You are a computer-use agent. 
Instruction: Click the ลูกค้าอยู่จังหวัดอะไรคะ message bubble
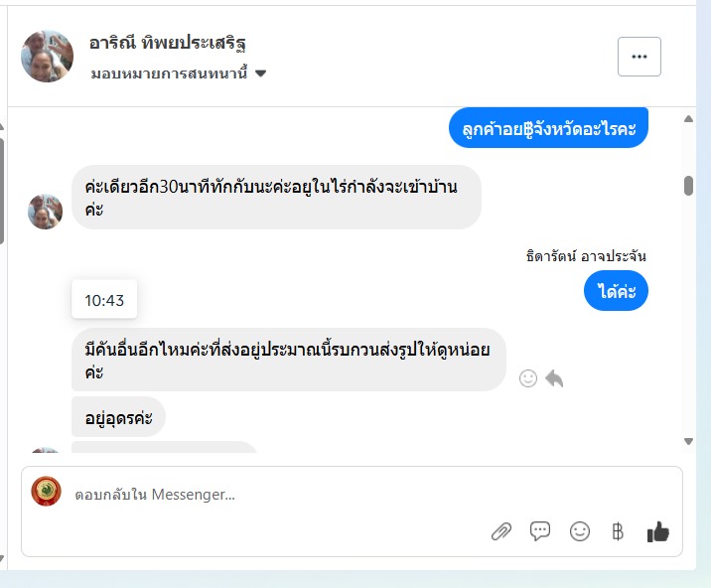pos(548,128)
